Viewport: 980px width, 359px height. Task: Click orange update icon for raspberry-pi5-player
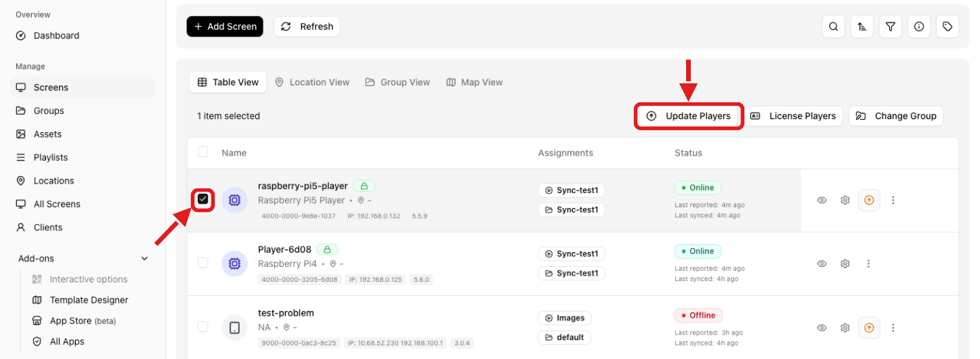[x=869, y=200]
